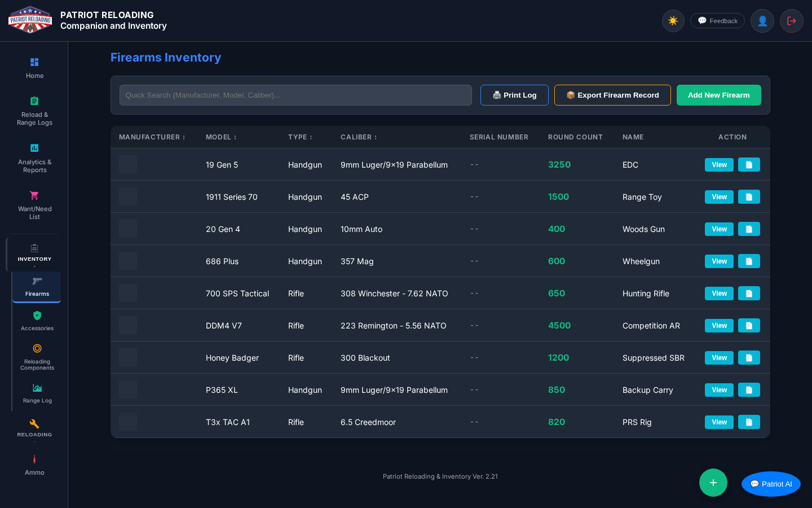Screen dimensions: 812x508
Task: Open document icon for T3x TAC A1
Action: click(749, 422)
